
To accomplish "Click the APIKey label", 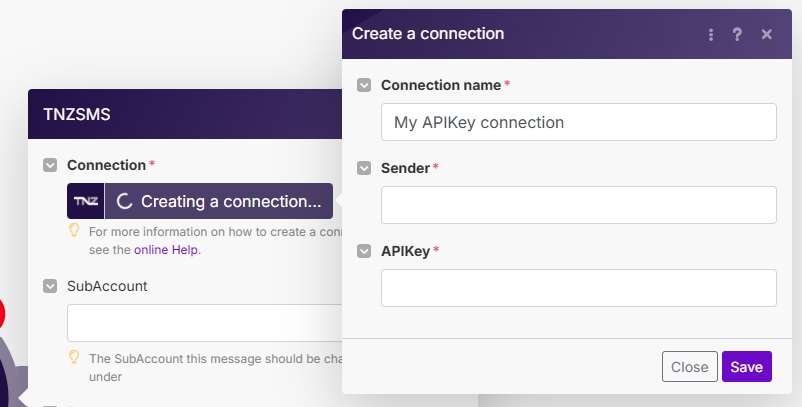I will 405,251.
